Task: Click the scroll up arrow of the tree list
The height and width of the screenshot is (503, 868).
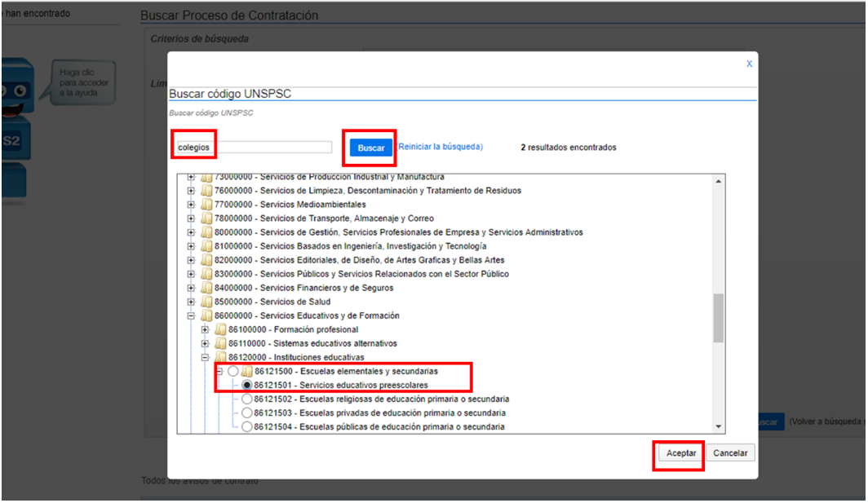Action: (719, 182)
